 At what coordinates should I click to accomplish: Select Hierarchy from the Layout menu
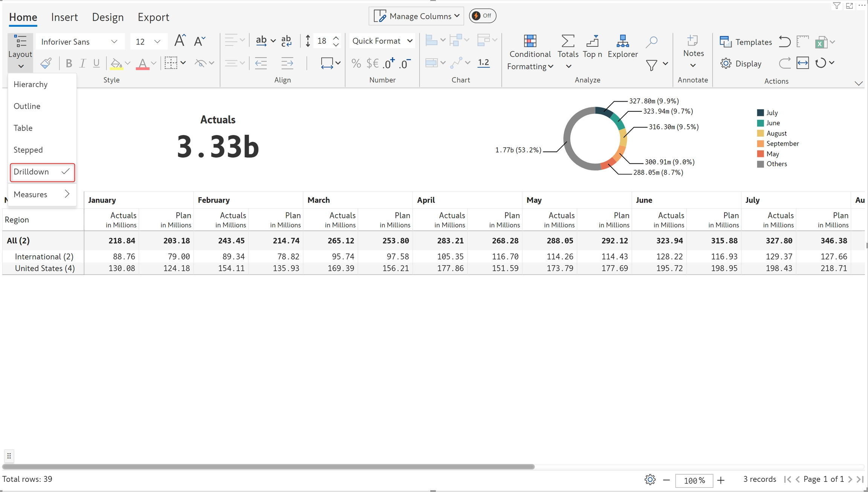(x=31, y=84)
